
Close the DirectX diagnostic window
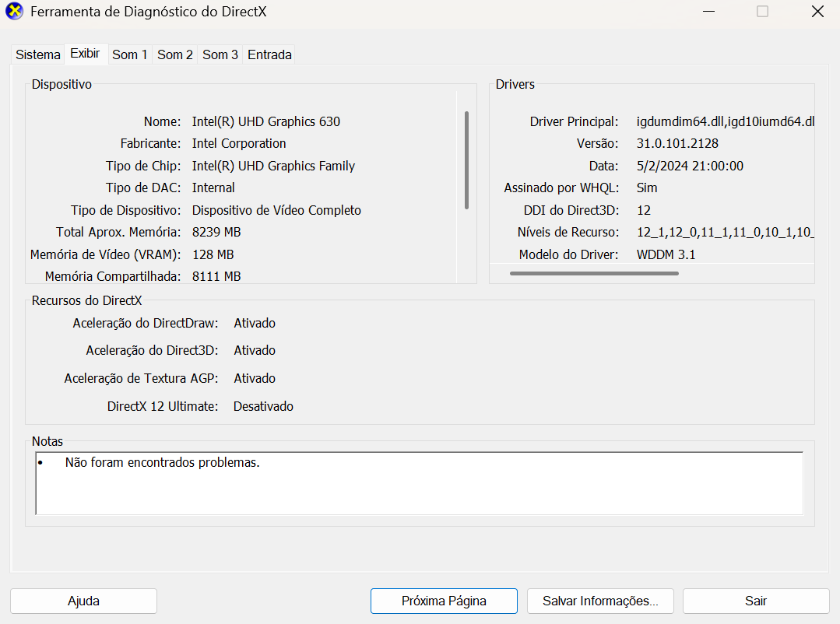817,11
